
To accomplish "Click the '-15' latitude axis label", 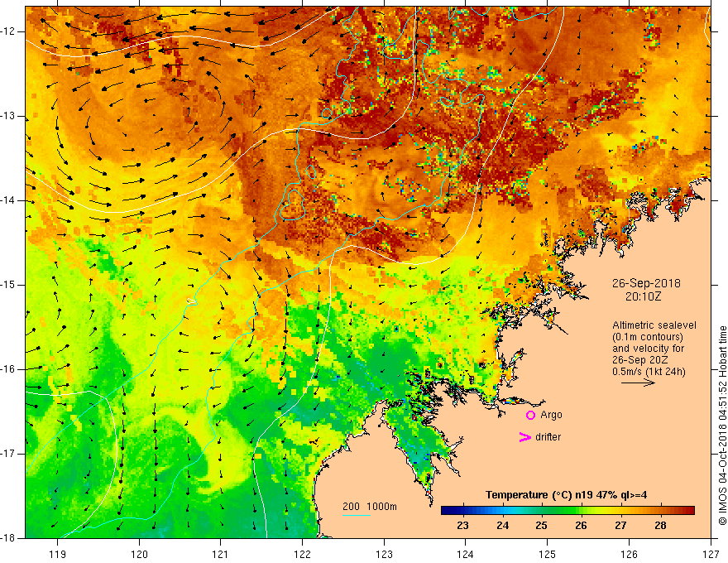I will 9,285.
